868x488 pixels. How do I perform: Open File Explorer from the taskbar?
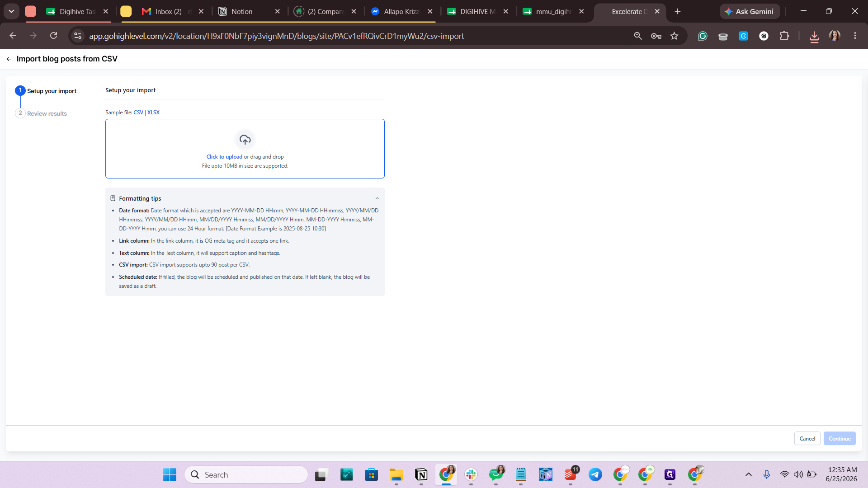pos(396,474)
